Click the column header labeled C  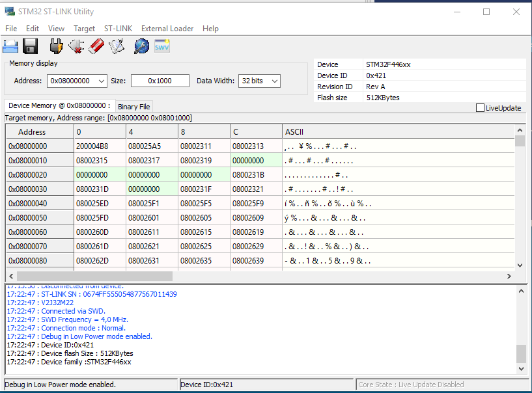[256, 131]
